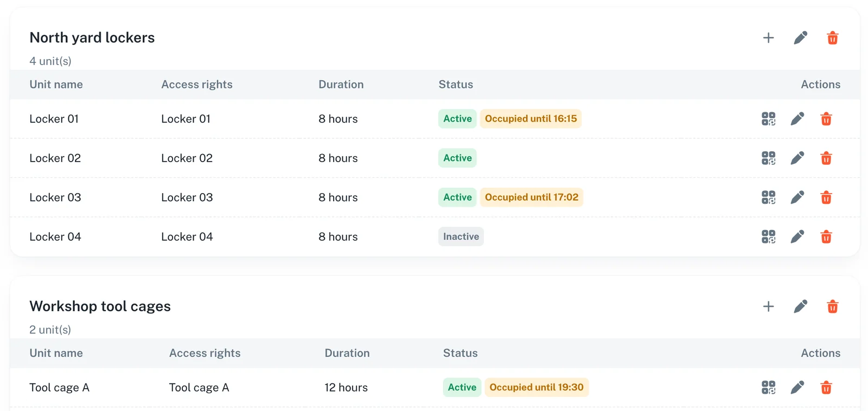Viewport: 868px width, 411px height.
Task: Edit Locker 03 unit
Action: pos(797,197)
